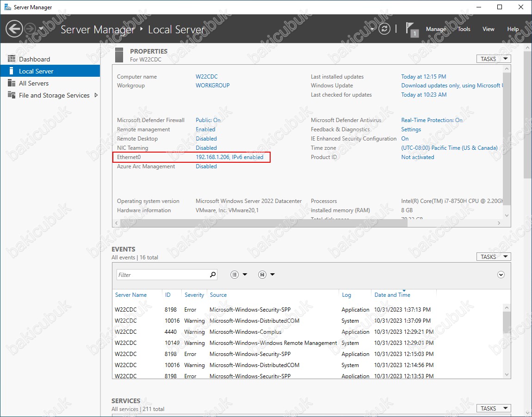Click the Server Manager title bar icon
Viewport: 532px width, 417px height.
7,7
